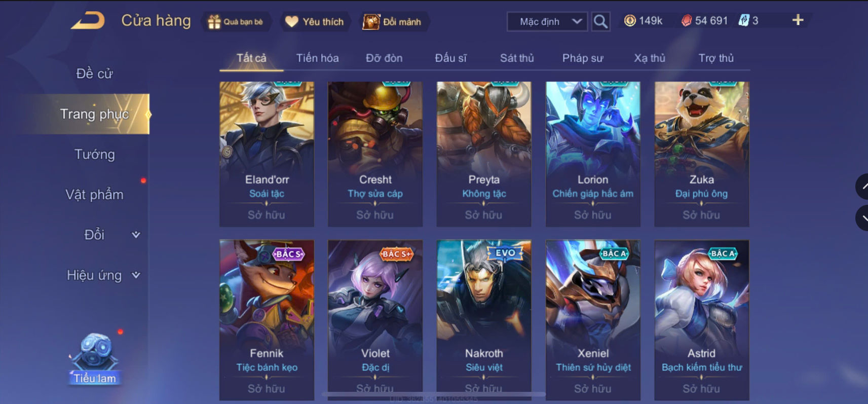
Task: Select the Đề cử sidebar category
Action: [x=95, y=74]
